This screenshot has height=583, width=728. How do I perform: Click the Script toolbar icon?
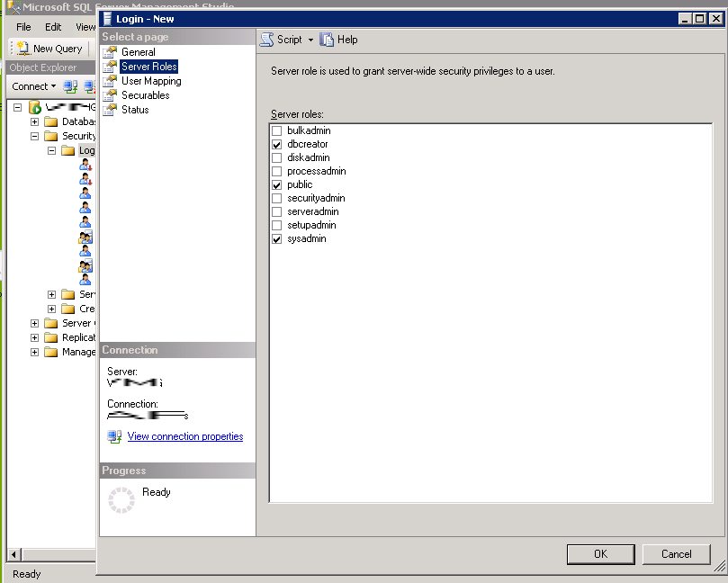point(266,40)
